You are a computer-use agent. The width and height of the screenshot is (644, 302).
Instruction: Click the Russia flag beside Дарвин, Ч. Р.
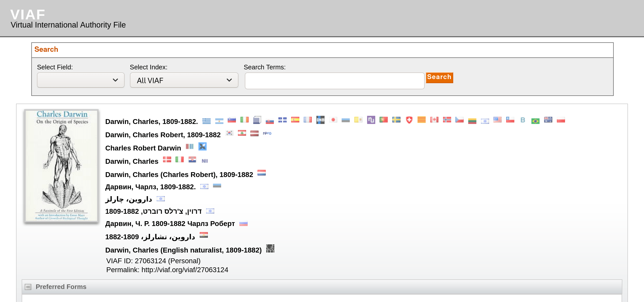243,224
